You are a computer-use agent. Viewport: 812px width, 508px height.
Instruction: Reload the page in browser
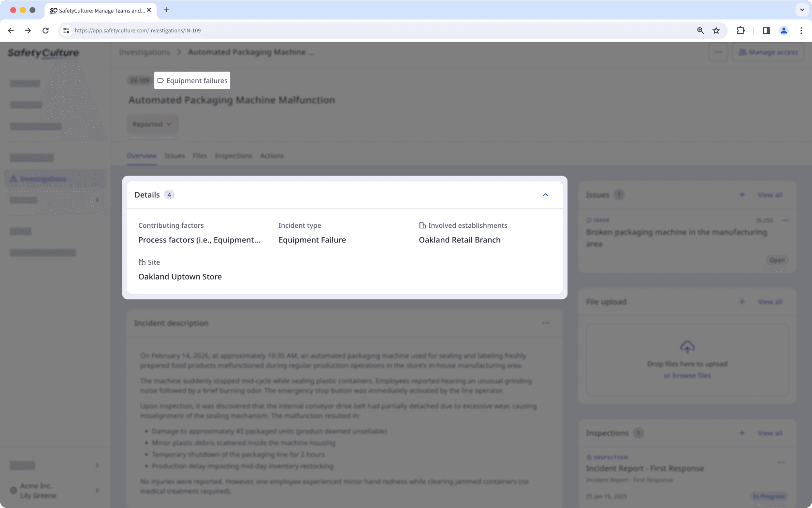45,30
